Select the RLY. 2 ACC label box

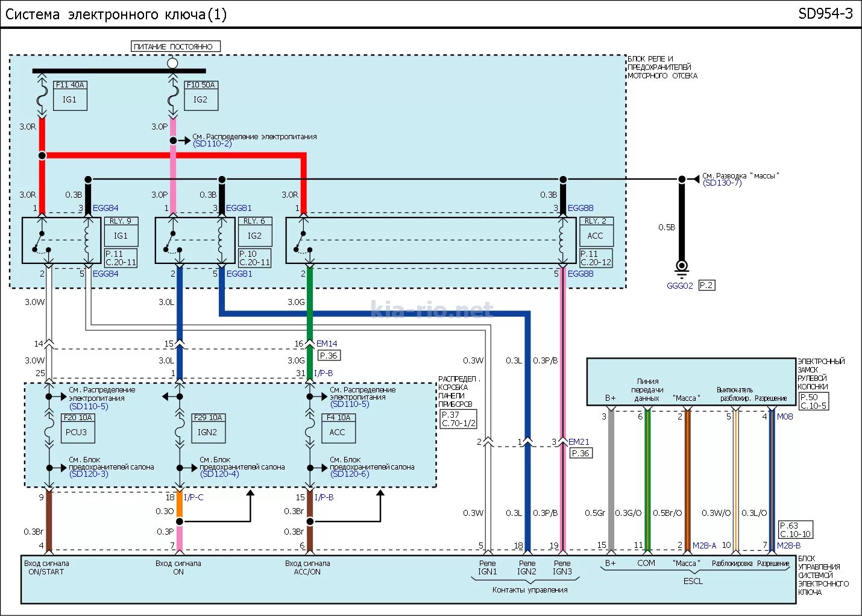(596, 231)
